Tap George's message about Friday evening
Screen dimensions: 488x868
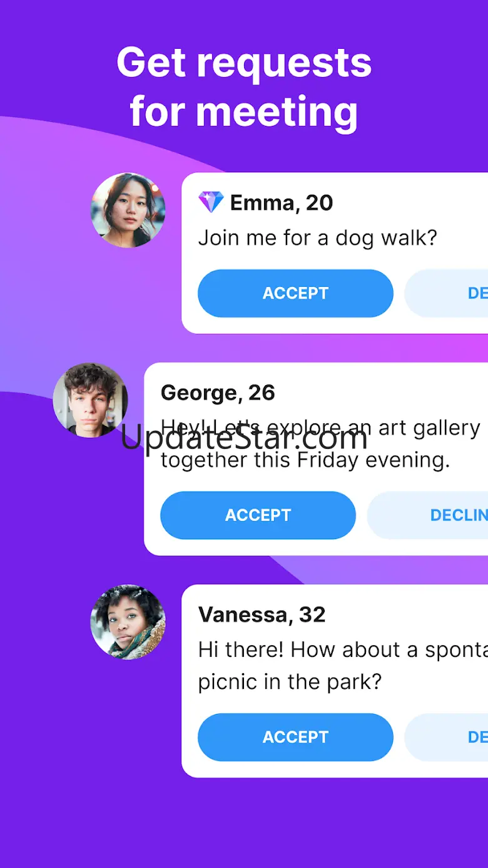320,444
